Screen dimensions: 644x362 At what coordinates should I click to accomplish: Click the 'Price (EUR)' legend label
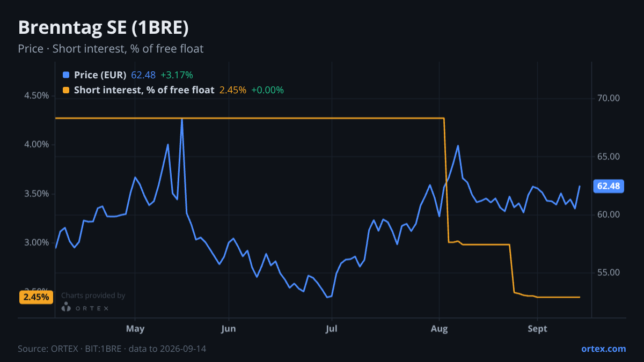pyautogui.click(x=100, y=75)
